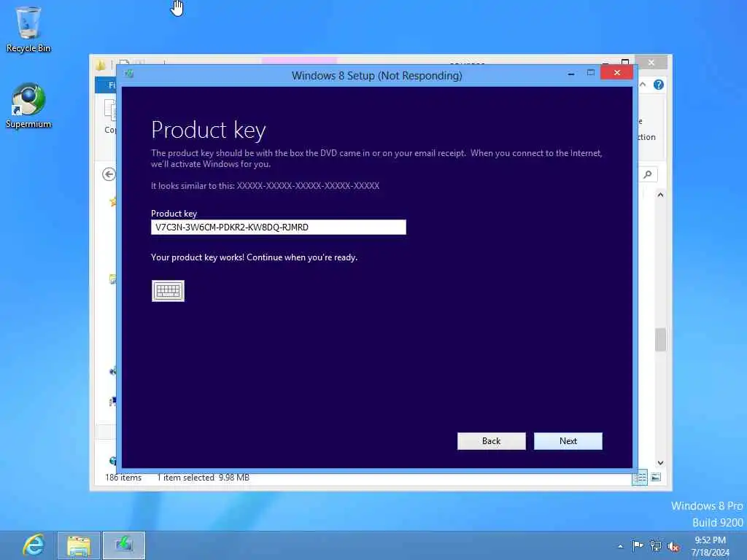Close the Windows 8 Setup window

[x=617, y=72]
